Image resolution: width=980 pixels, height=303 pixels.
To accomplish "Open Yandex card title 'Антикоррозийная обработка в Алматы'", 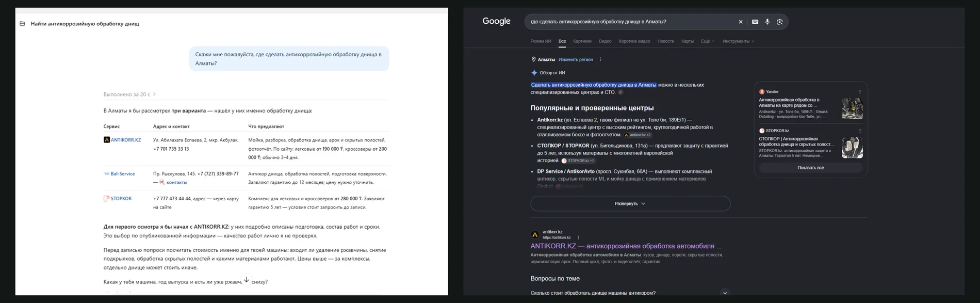I will tap(789, 102).
